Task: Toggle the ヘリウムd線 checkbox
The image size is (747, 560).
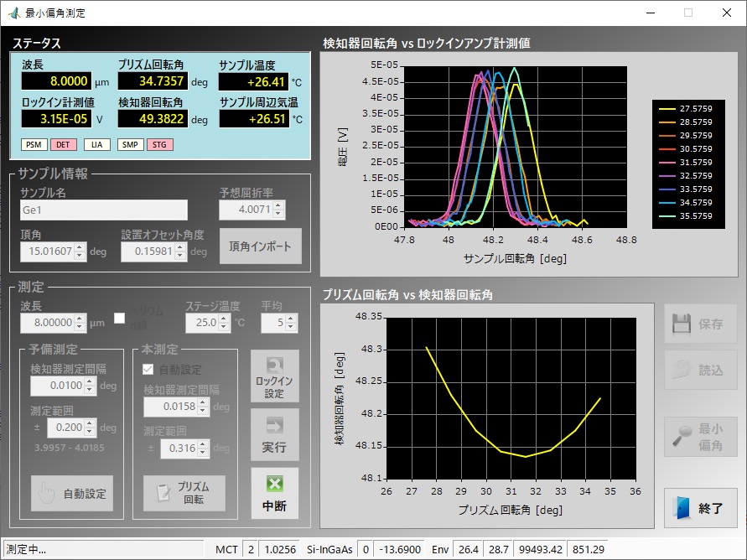Action: click(x=120, y=318)
